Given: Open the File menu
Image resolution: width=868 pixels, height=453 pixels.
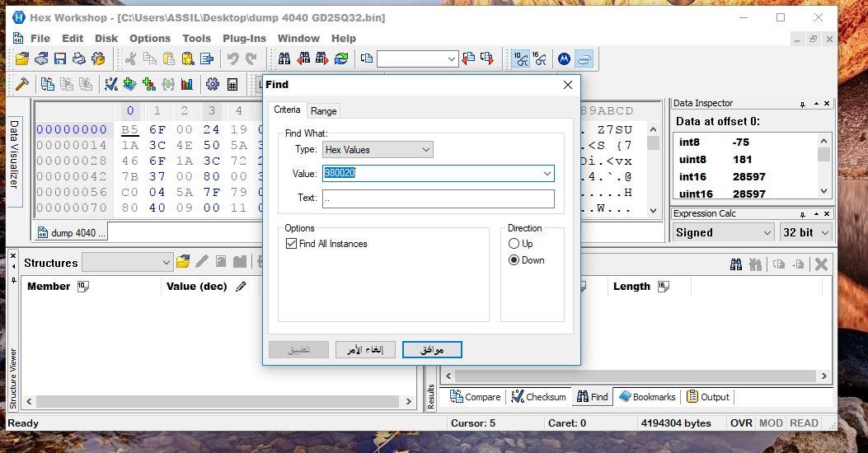Looking at the screenshot, I should 40,38.
